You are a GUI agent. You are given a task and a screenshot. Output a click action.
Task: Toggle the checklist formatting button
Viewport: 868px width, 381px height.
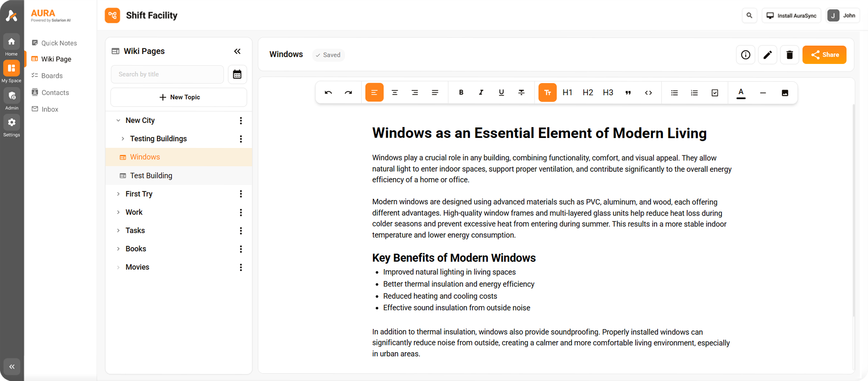click(715, 93)
